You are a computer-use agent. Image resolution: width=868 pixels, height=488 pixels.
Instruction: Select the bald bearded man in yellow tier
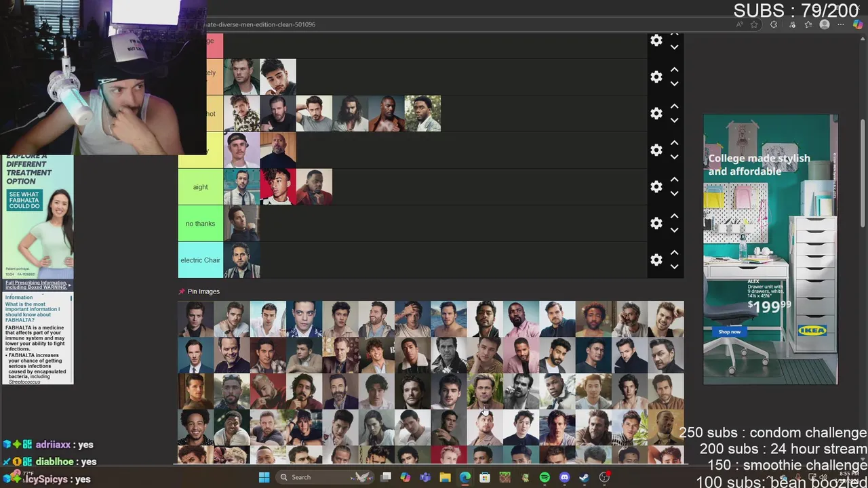pos(278,150)
